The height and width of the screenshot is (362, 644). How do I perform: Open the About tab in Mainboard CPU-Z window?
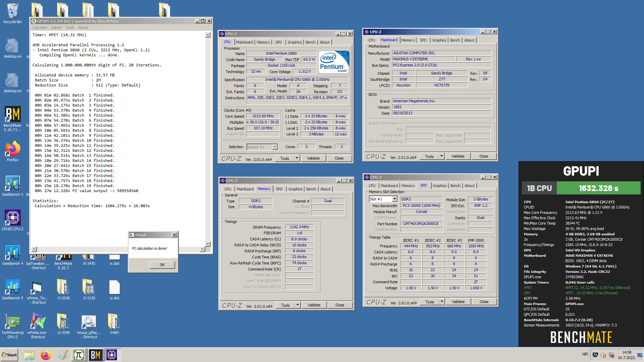point(469,40)
